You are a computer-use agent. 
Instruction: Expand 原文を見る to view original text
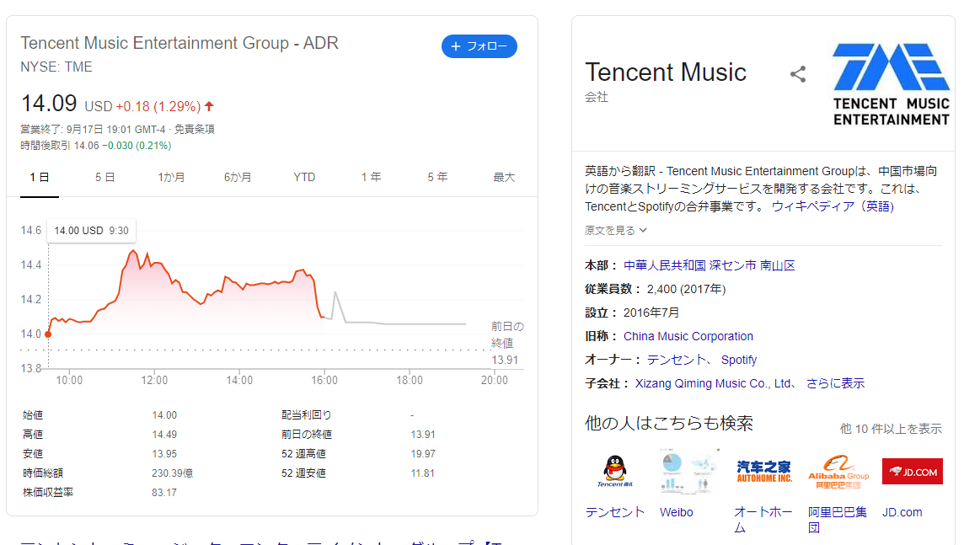point(616,231)
